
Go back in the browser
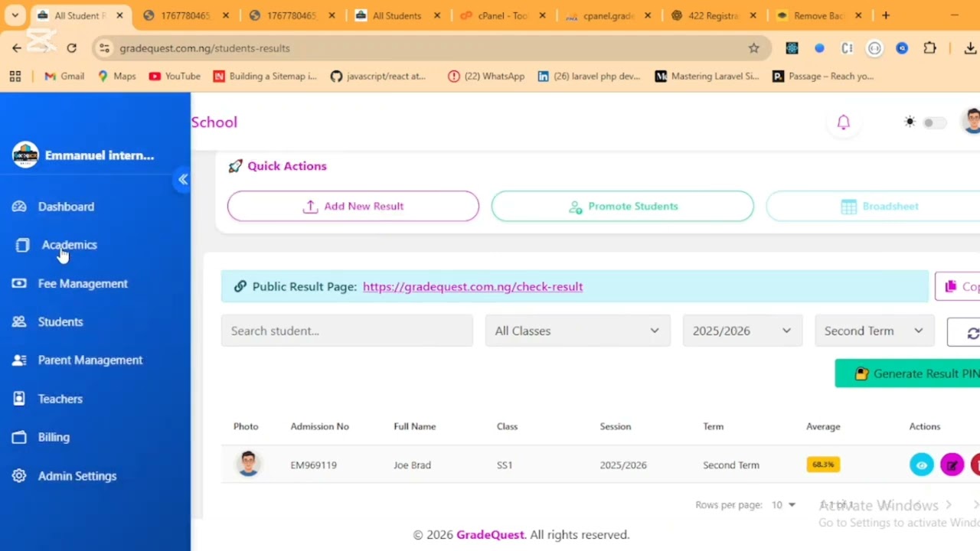(17, 48)
